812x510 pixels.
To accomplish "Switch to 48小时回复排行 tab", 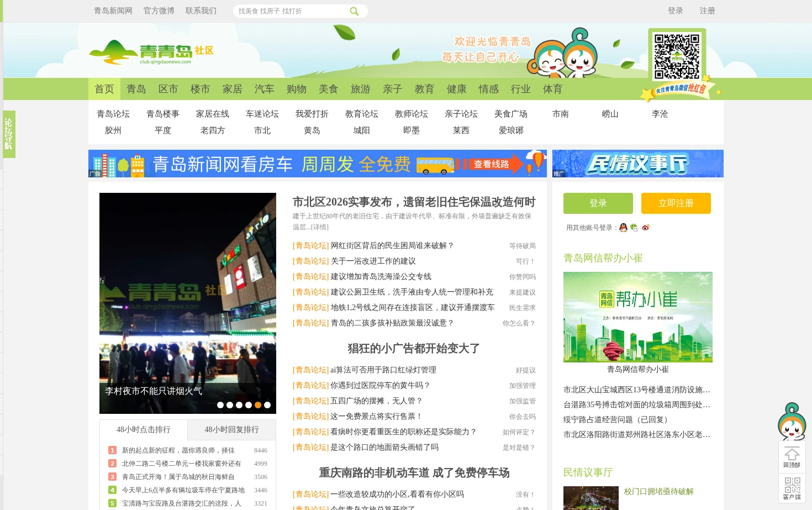I will 232,429.
